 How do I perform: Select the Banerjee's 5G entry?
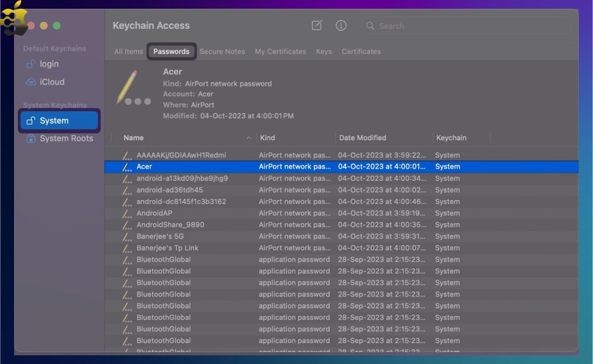341,236
